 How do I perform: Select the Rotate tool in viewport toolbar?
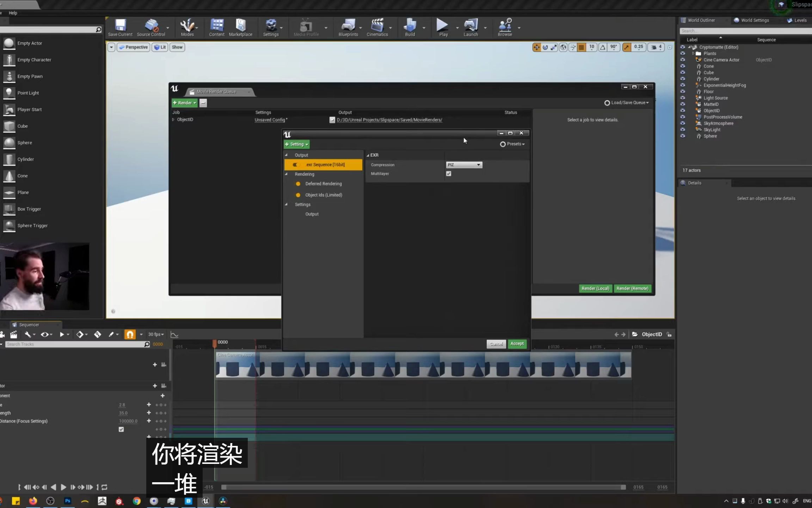tap(545, 47)
